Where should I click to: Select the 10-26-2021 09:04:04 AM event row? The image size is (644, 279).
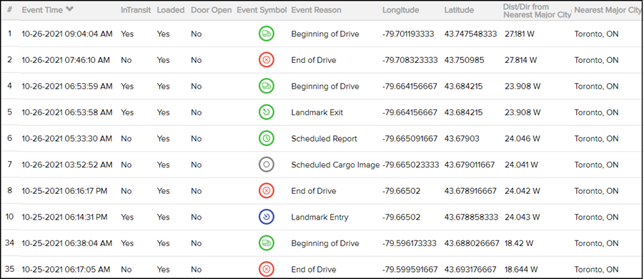pyautogui.click(x=322, y=34)
